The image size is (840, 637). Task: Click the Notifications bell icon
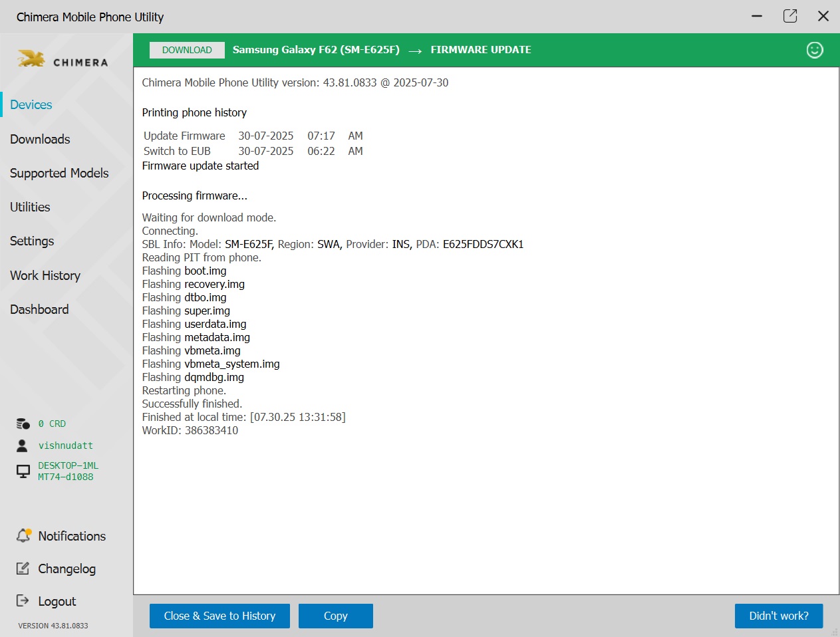(24, 535)
